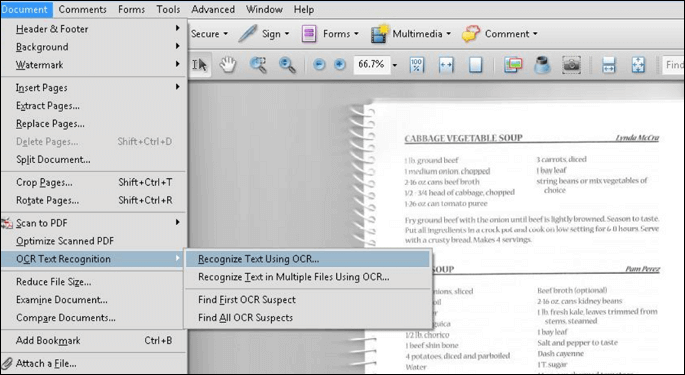Select the Loupe tool icon
685x375 pixels.
click(x=542, y=65)
